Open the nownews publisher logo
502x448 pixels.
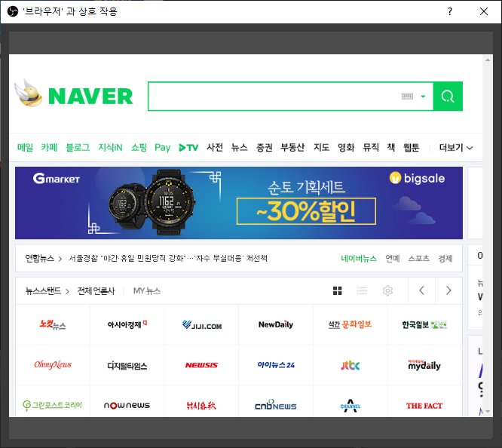127,404
